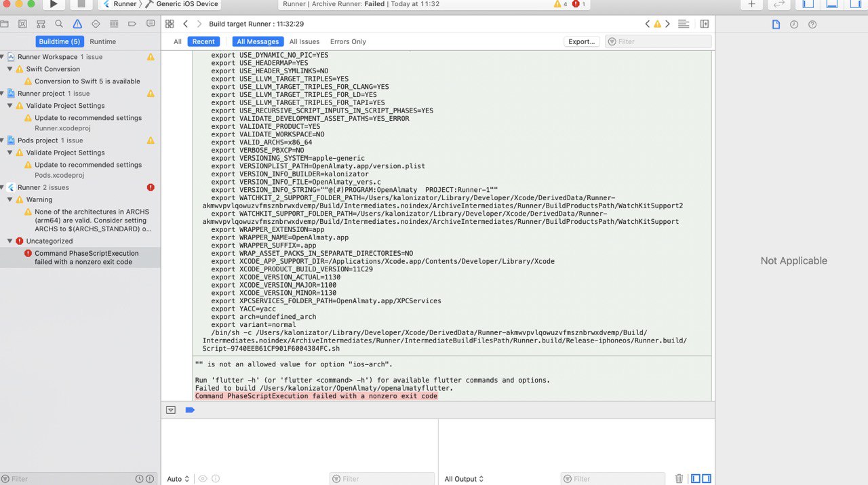Select Command PhaseScriptExecution failed issue
The image size is (868, 485).
click(x=80, y=257)
